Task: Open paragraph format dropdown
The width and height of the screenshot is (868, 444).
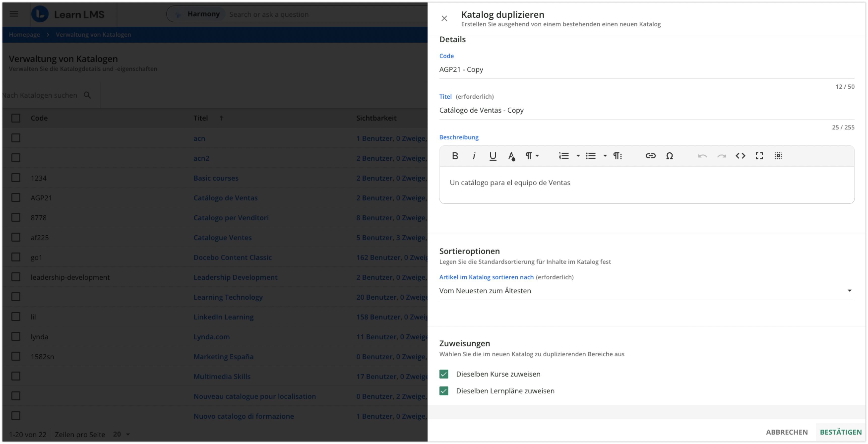Action: (x=532, y=156)
